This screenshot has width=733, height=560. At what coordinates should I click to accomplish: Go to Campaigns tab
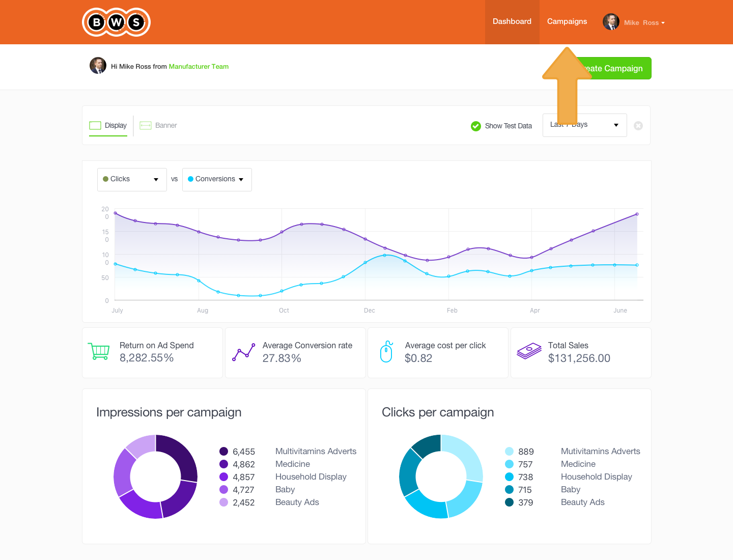[x=567, y=22]
